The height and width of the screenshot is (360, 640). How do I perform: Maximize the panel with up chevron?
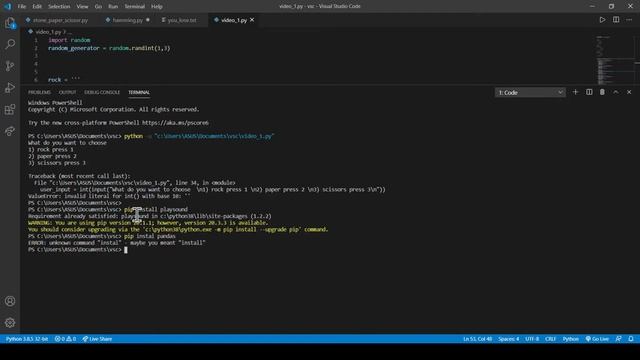tap(616, 92)
